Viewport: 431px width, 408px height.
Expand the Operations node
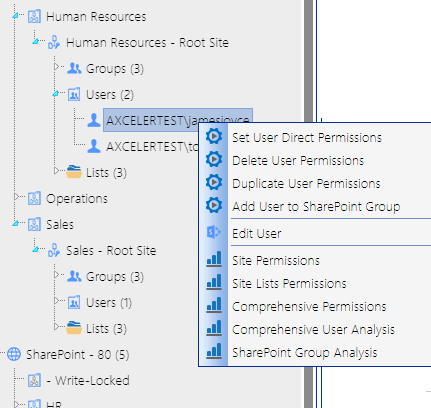[16, 197]
